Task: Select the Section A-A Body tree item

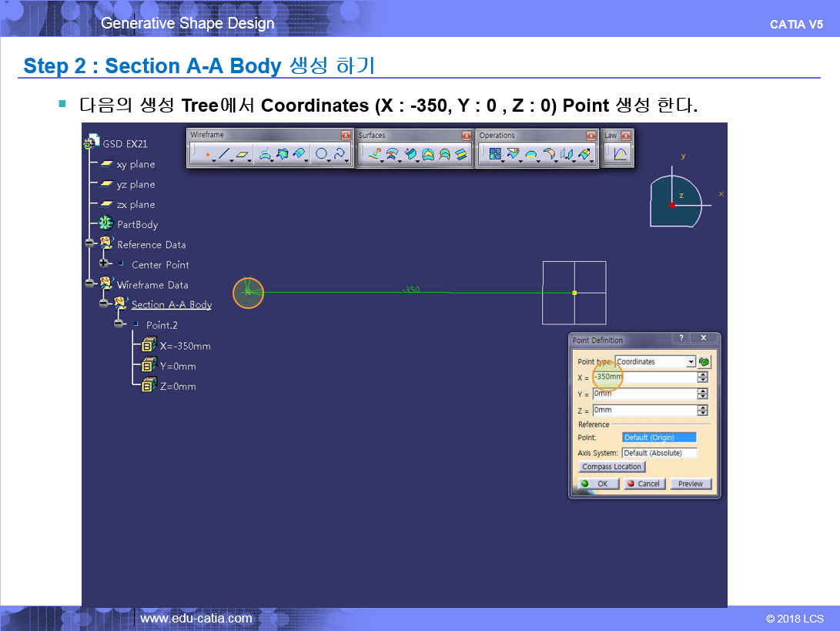Action: tap(171, 304)
